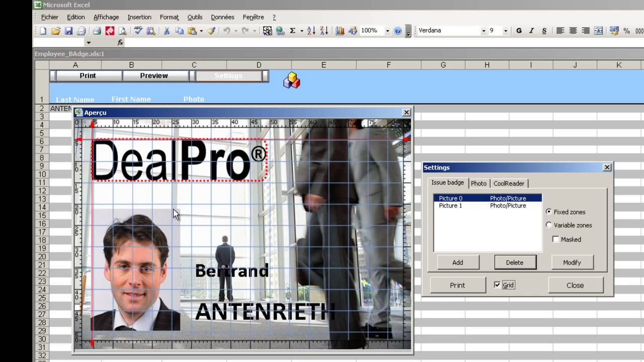Apply percent style with % icon

pos(626,31)
